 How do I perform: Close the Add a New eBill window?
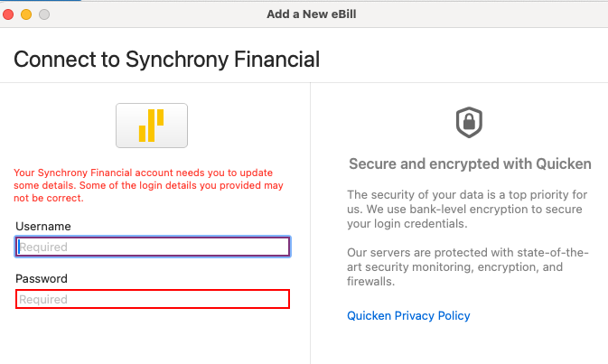tap(9, 14)
